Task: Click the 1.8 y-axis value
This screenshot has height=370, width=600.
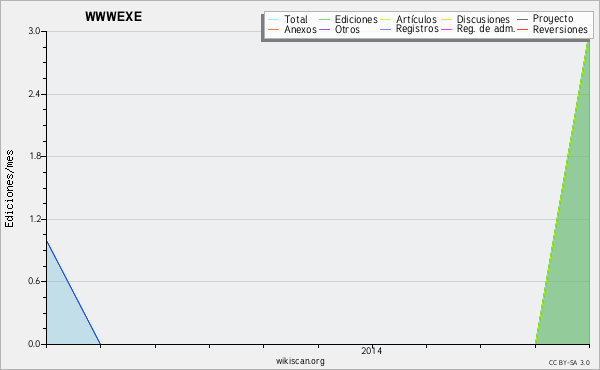Action: pos(34,156)
